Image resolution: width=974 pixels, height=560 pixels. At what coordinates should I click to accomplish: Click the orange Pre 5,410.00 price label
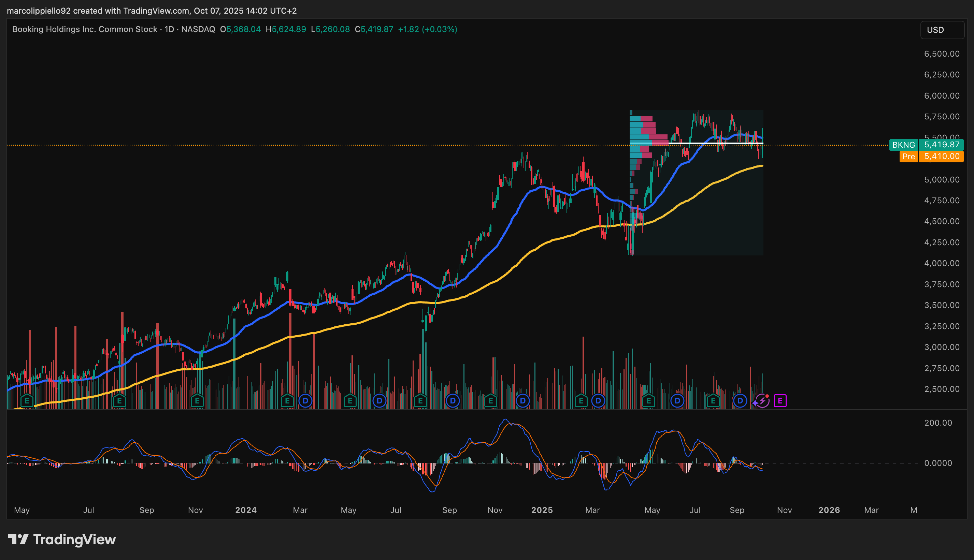[x=931, y=156]
